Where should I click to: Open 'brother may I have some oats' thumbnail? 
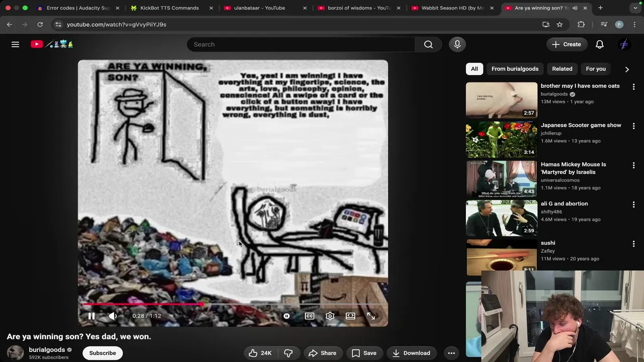(502, 101)
